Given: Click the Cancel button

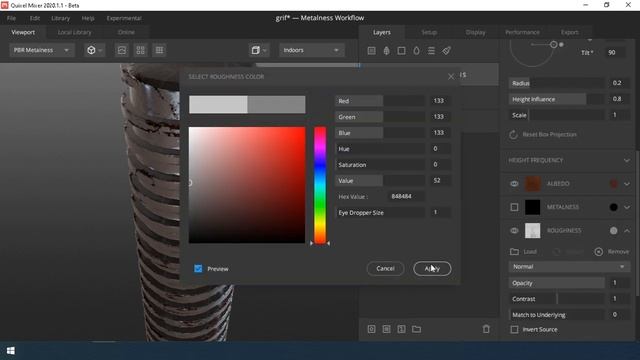Looking at the screenshot, I should 385,269.
